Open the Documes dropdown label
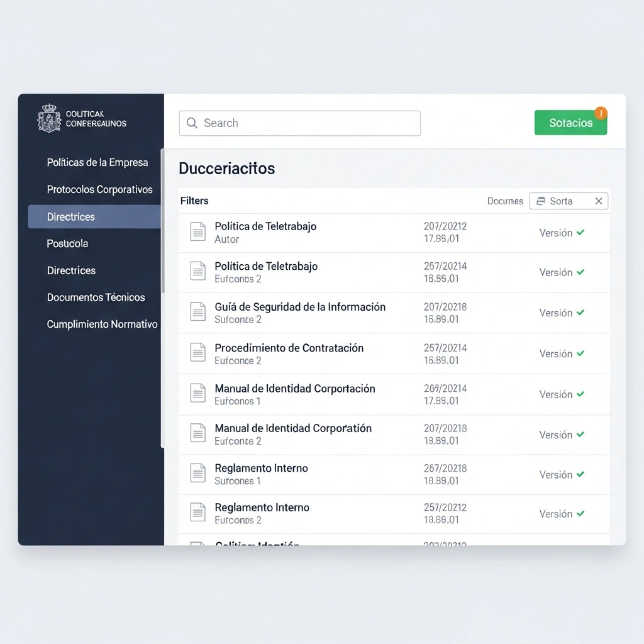Viewport: 644px width, 644px height. [x=505, y=201]
